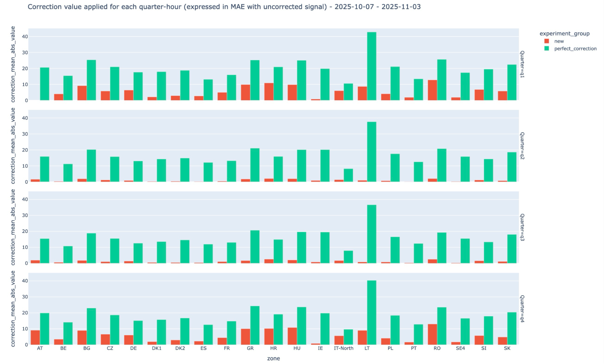Screen dimensions: 604x364
Task: Click green IT-North bar in q2 panel
Action: (348, 175)
